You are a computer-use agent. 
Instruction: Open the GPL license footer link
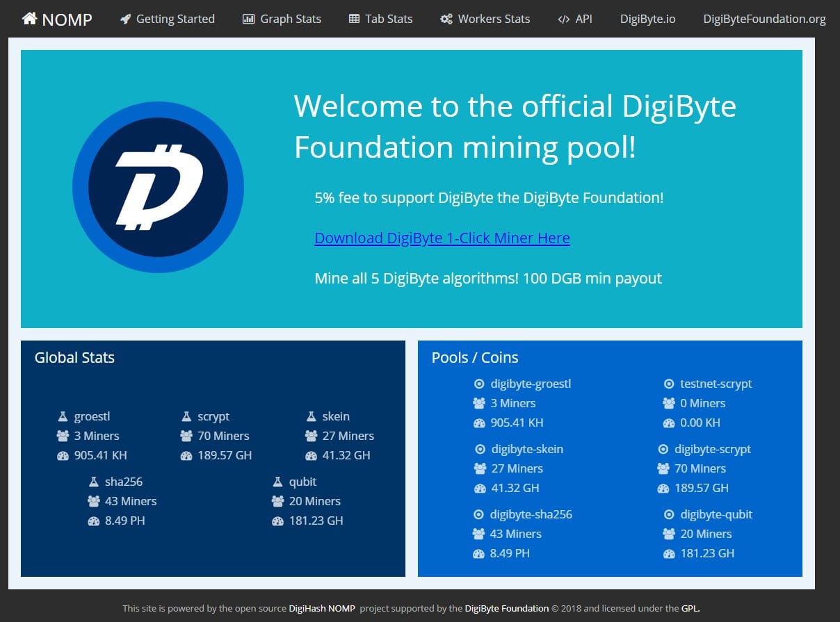[689, 608]
